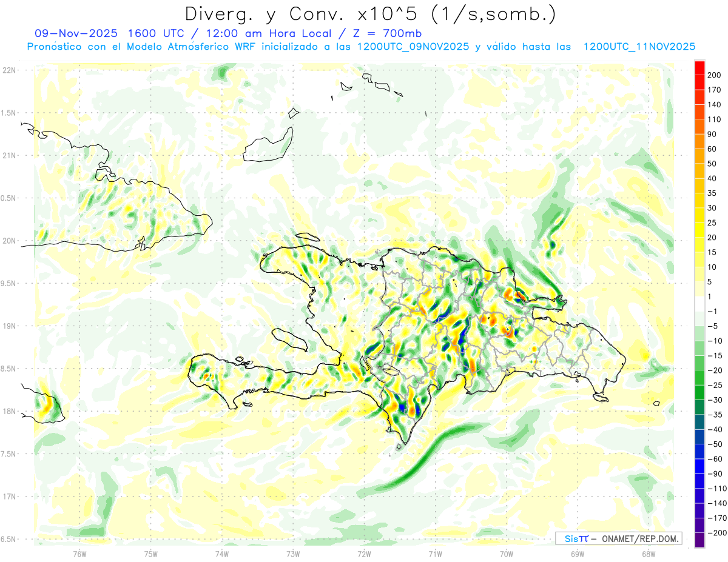The width and height of the screenshot is (728, 562).
Task: Click the '0.5N' latitude label
Action: (8, 198)
